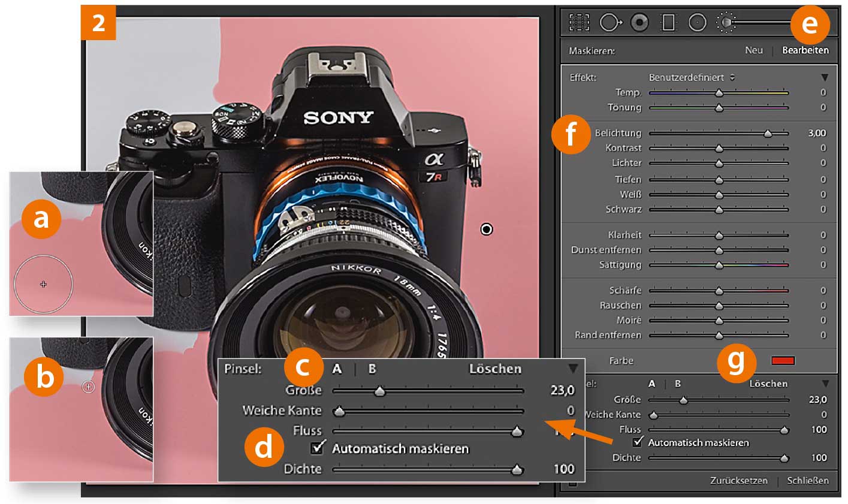Image resolution: width=848 pixels, height=504 pixels.
Task: Click the Größe value 23,0 in right panel
Action: [817, 400]
